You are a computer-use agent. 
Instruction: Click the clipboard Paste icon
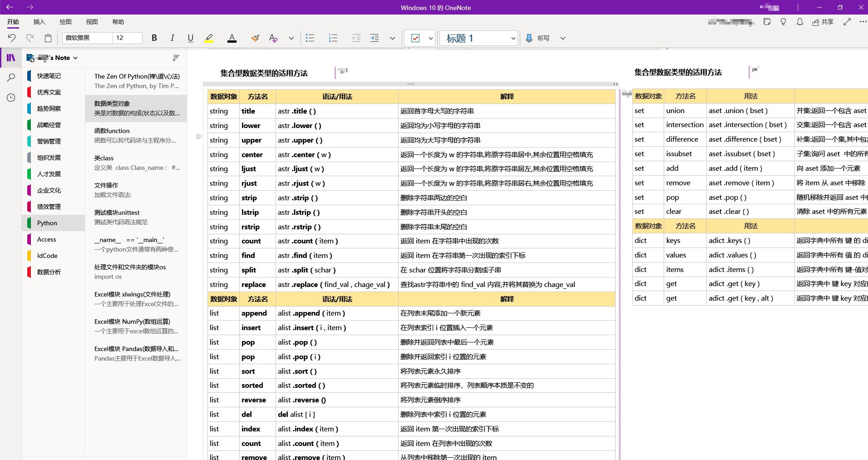point(48,38)
